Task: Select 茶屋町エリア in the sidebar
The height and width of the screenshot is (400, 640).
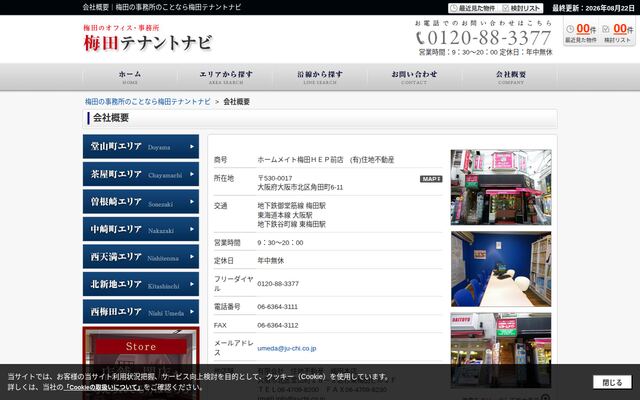Action: pyautogui.click(x=141, y=174)
